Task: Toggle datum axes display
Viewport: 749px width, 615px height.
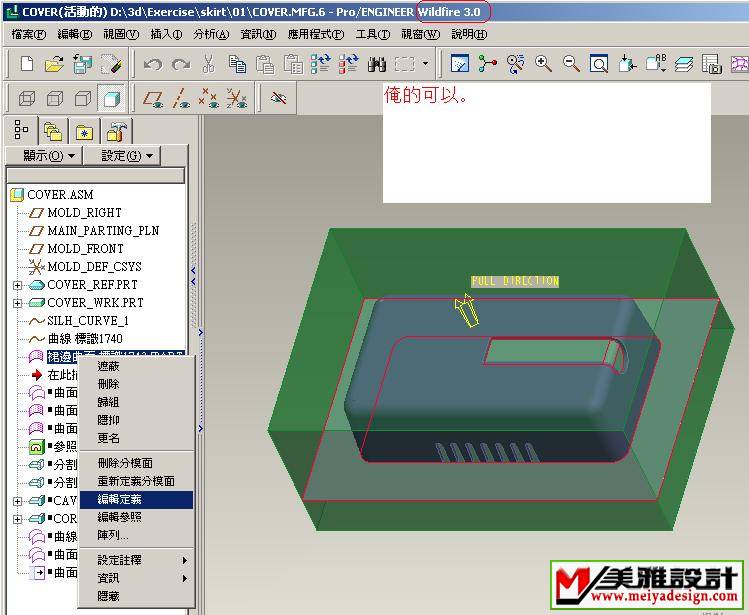Action: [x=181, y=98]
